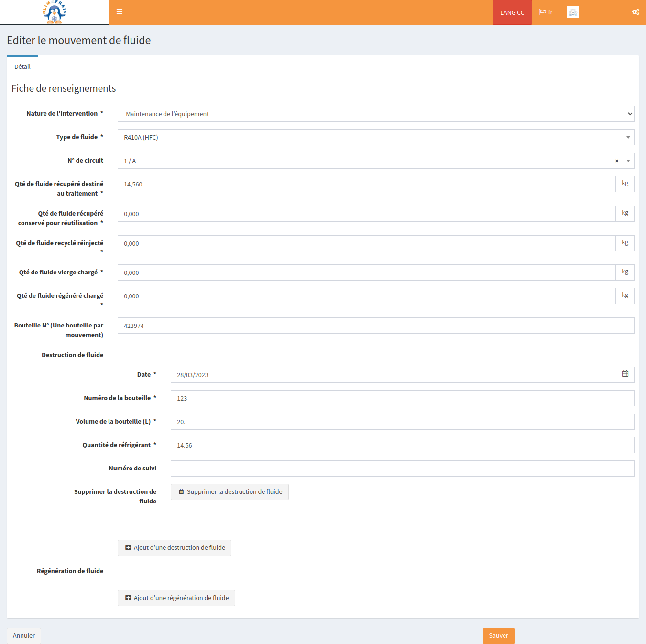Focus the fluide régénéré chargé field
The image size is (646, 644).
pyautogui.click(x=366, y=296)
